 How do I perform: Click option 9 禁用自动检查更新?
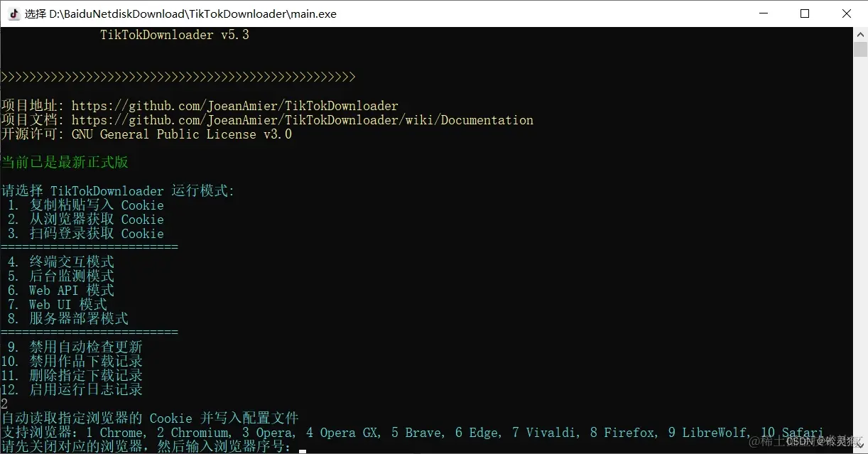pos(75,347)
